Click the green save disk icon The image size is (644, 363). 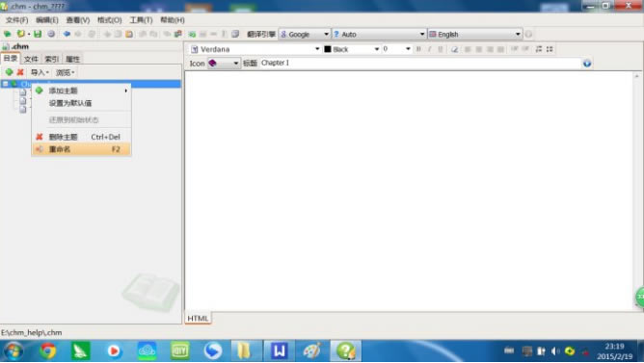[x=38, y=34]
